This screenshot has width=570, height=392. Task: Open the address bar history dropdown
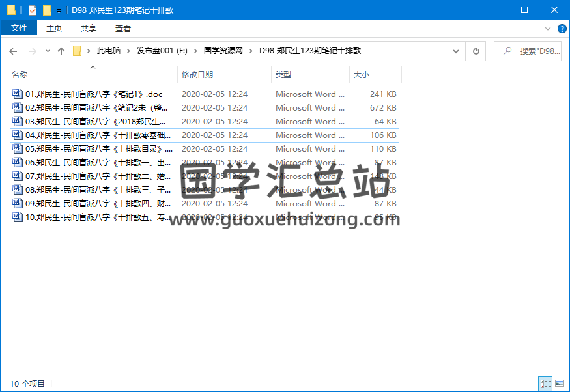coord(456,51)
